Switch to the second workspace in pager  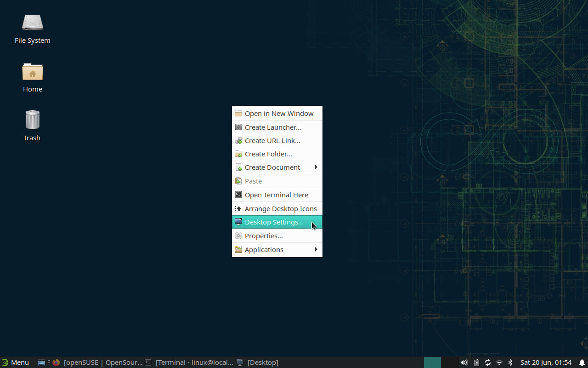[x=450, y=362]
